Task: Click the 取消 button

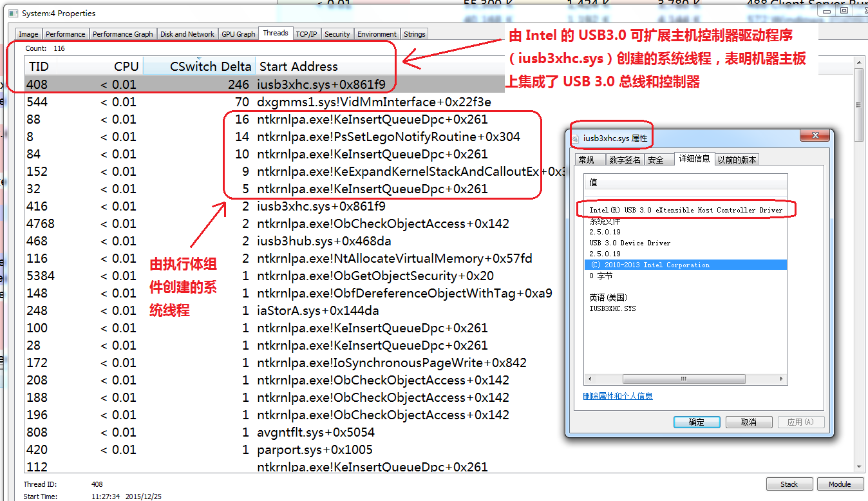Action: 749,422
